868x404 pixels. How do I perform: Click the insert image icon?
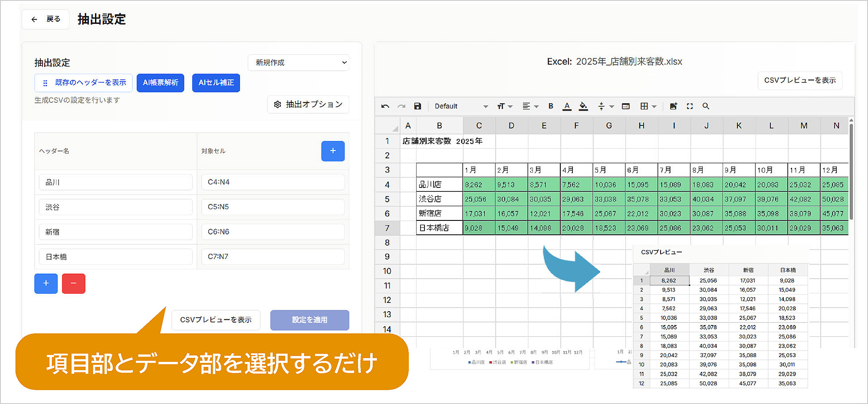[x=673, y=106]
